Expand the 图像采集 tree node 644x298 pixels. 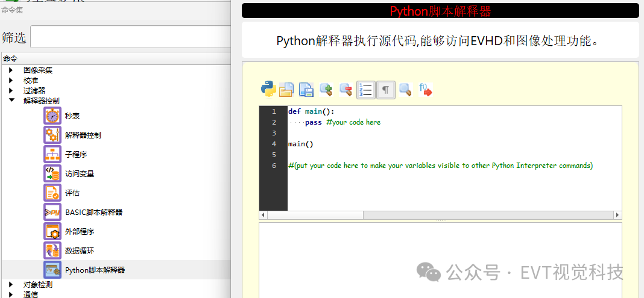click(11, 70)
